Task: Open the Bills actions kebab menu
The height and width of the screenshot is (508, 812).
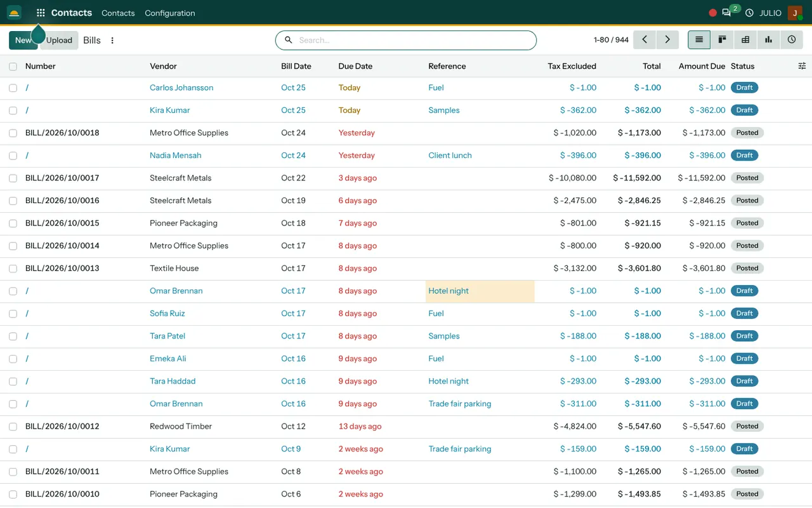Action: (x=112, y=40)
